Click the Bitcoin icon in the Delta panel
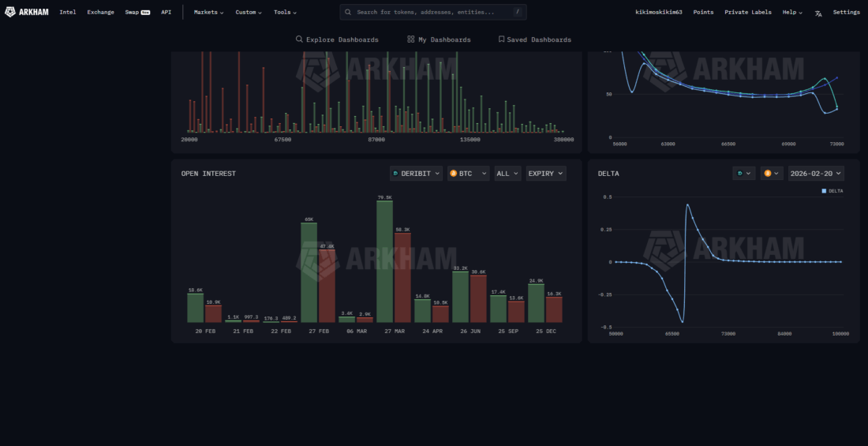The width and height of the screenshot is (868, 446). tap(768, 174)
